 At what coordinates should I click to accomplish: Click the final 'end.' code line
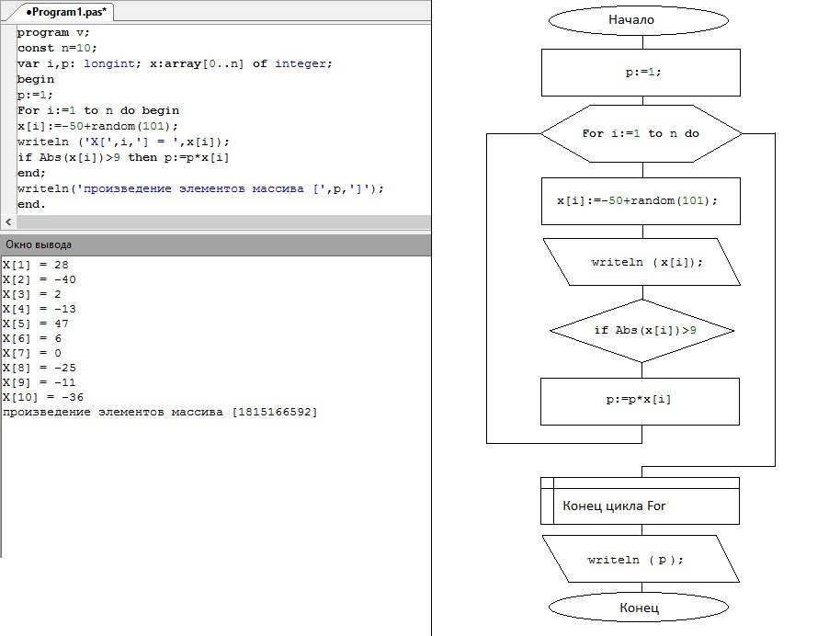(31, 204)
